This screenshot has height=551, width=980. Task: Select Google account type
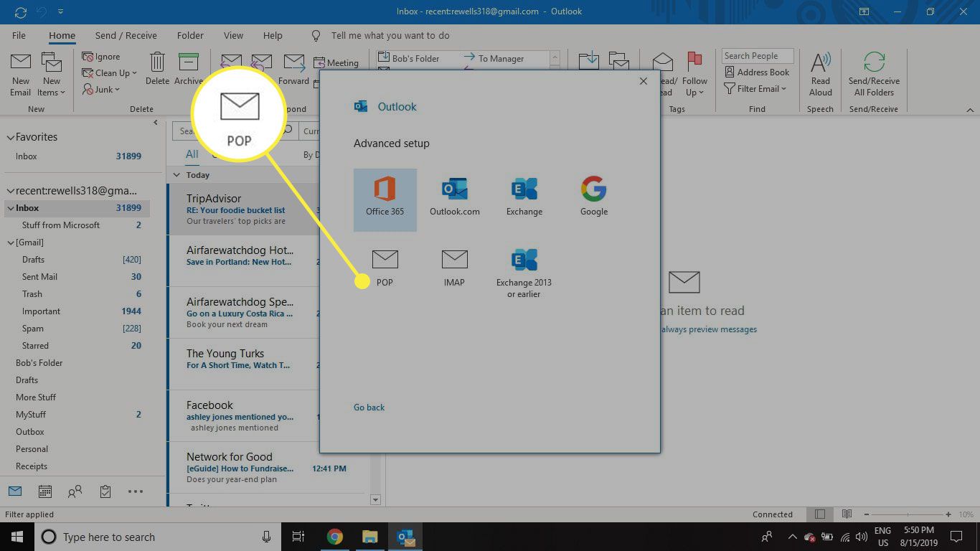point(594,198)
